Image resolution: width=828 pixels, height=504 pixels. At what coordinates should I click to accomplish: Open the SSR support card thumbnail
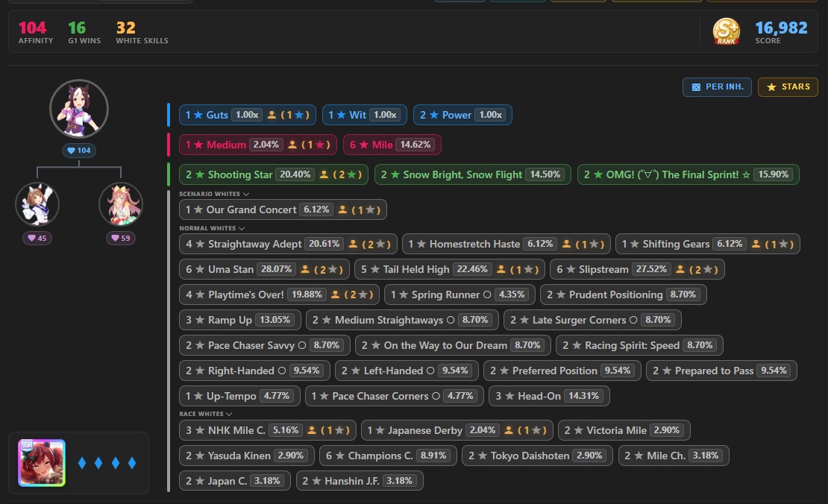pos(42,463)
